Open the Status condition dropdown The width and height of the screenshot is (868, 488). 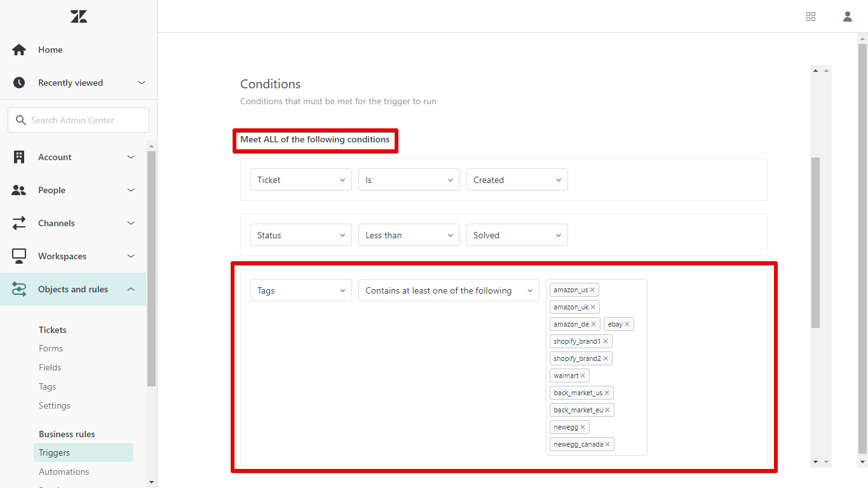301,235
